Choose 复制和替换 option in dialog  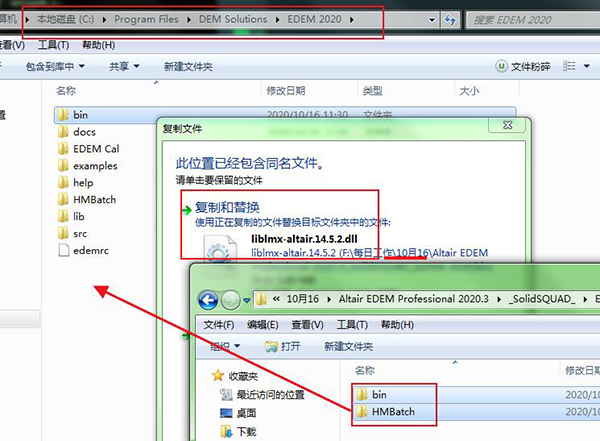227,207
